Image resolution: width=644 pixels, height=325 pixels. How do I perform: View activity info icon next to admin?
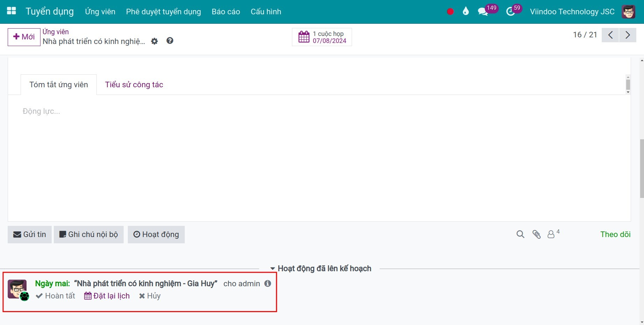(x=268, y=283)
